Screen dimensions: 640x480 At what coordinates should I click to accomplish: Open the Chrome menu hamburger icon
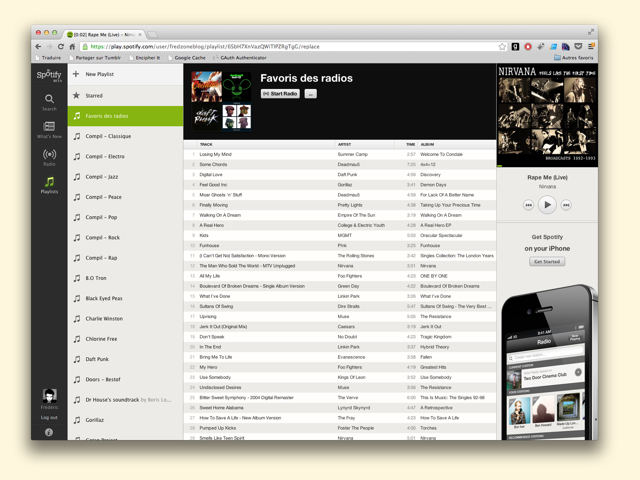pos(591,47)
